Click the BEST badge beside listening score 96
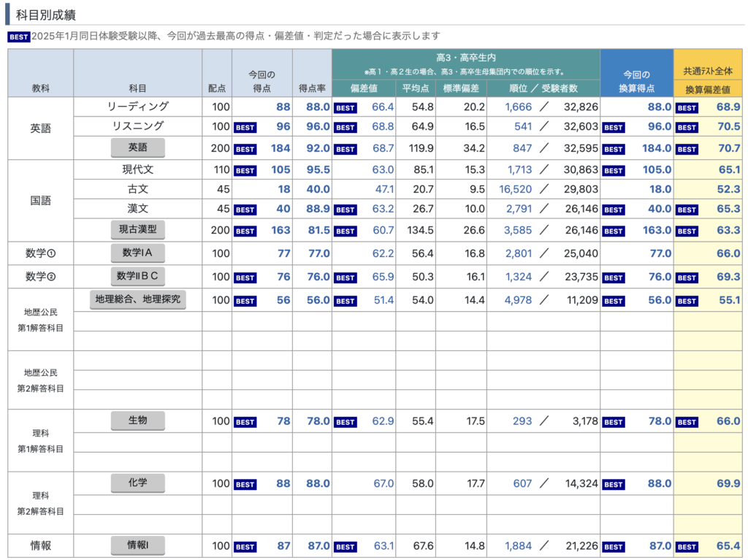This screenshot has width=748, height=560. [245, 127]
